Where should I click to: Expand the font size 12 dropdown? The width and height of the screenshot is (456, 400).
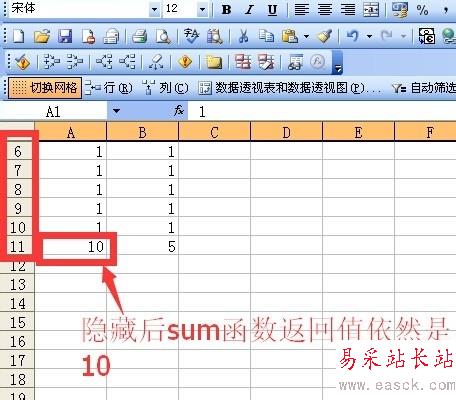(202, 9)
